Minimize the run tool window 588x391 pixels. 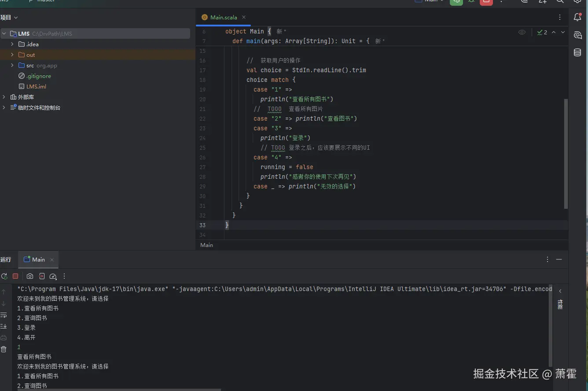[559, 259]
